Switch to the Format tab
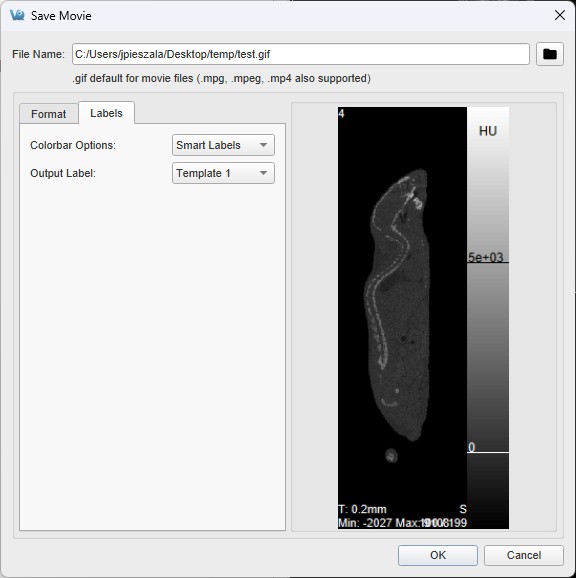This screenshot has height=578, width=576. click(x=49, y=114)
